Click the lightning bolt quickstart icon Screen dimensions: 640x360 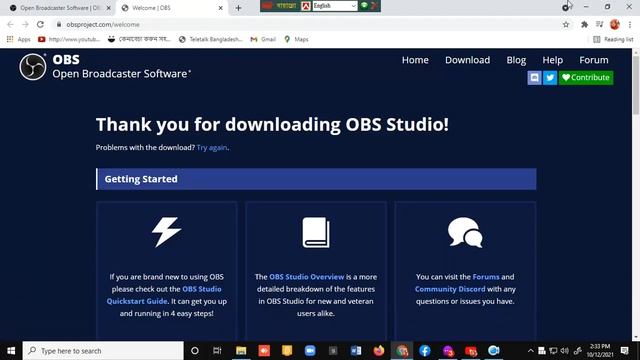point(166,232)
